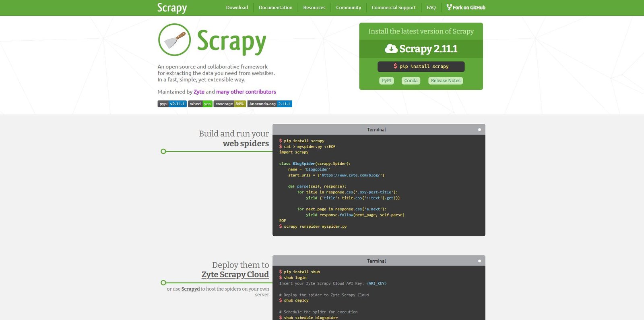Viewport: 644px width, 320px height.
Task: Click the 'shub schedule blogspider' command line
Action: (x=308, y=318)
